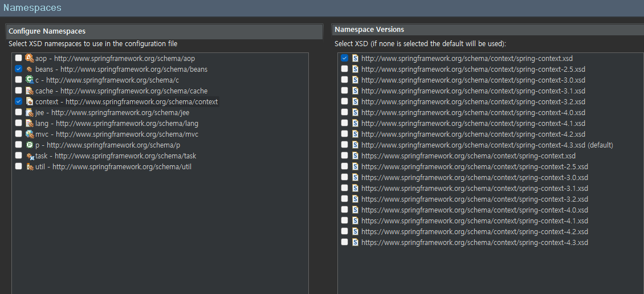Click the XSD icon for http spring-context-3.1.xsd

click(355, 91)
